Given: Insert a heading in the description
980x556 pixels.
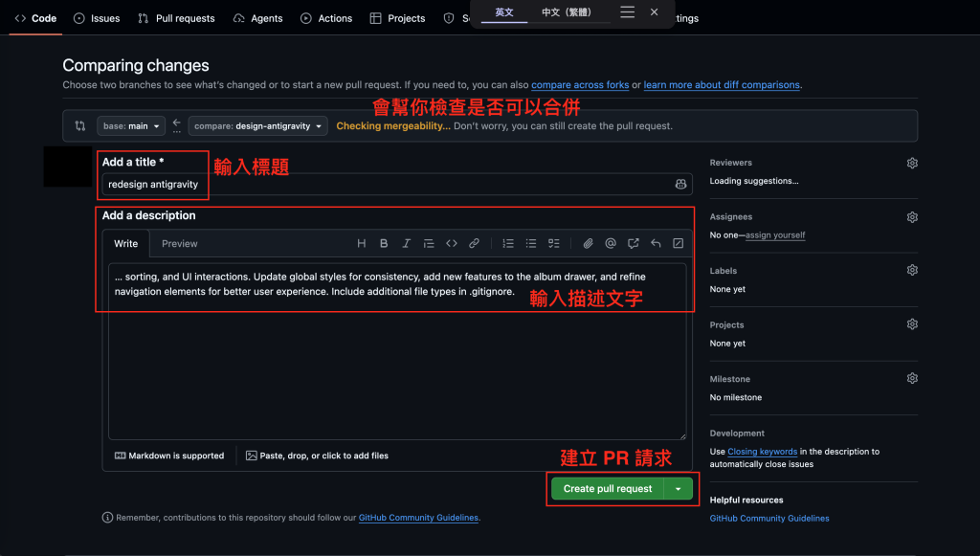Looking at the screenshot, I should [x=361, y=244].
